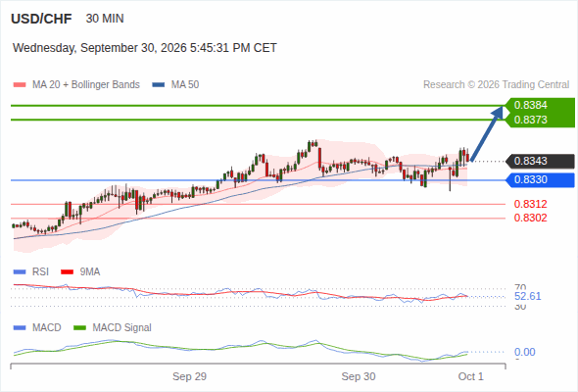Click the blue upward trend arrow

[487, 133]
